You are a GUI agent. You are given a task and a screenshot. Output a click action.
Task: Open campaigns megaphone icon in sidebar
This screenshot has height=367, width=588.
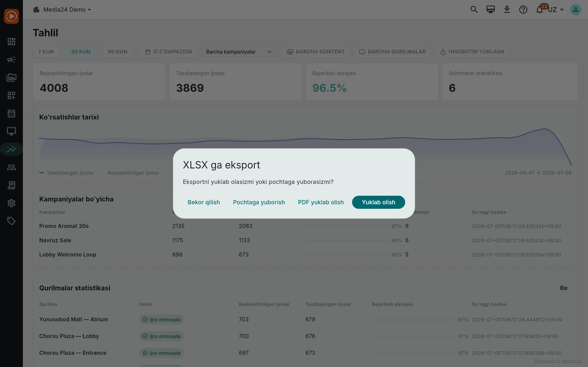tap(11, 60)
